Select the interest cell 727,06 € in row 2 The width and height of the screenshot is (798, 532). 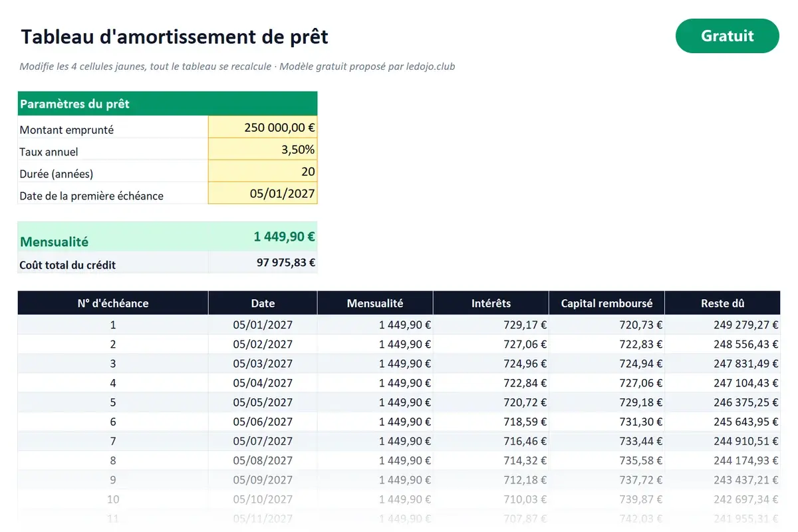(x=491, y=344)
